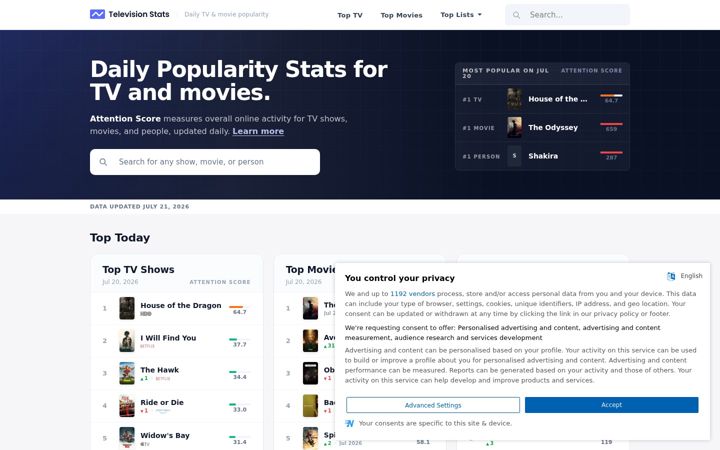Click the Television Stats logo icon

[97, 14]
